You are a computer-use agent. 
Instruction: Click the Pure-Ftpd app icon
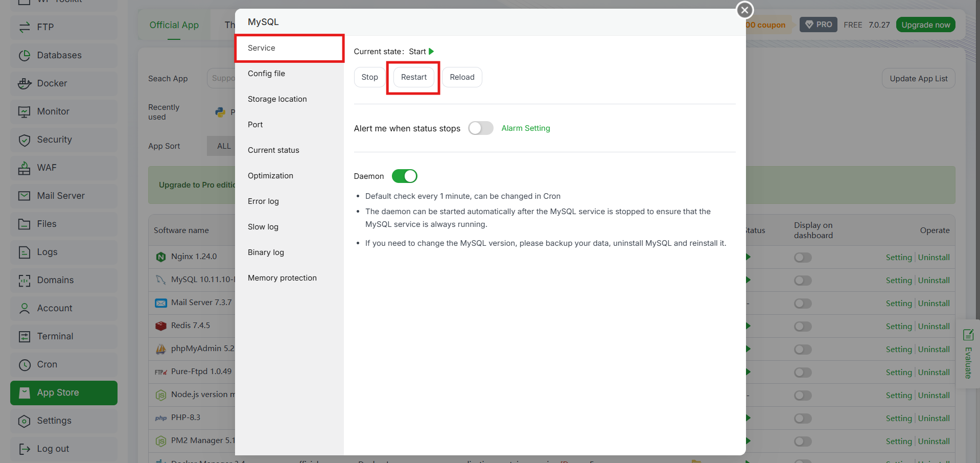[161, 372]
